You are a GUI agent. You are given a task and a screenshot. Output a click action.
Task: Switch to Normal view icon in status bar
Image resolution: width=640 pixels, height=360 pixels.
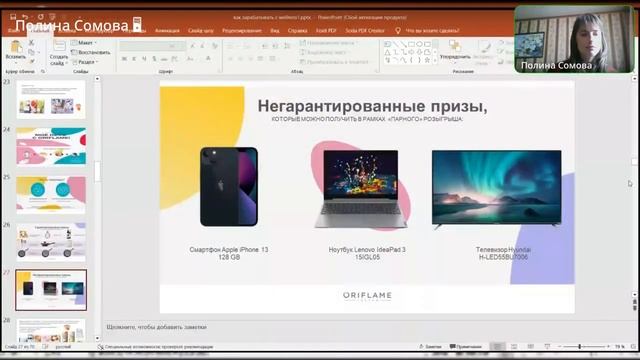[x=497, y=347]
